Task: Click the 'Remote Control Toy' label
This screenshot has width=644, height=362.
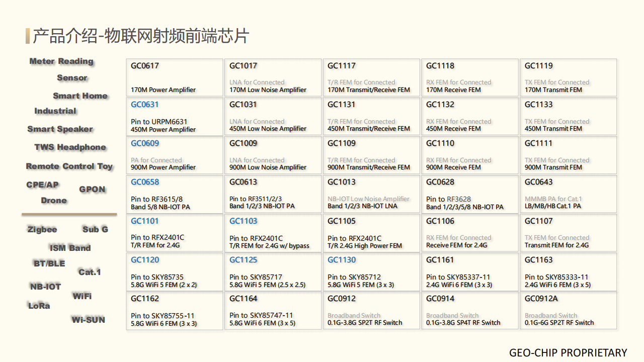Action: coord(69,166)
